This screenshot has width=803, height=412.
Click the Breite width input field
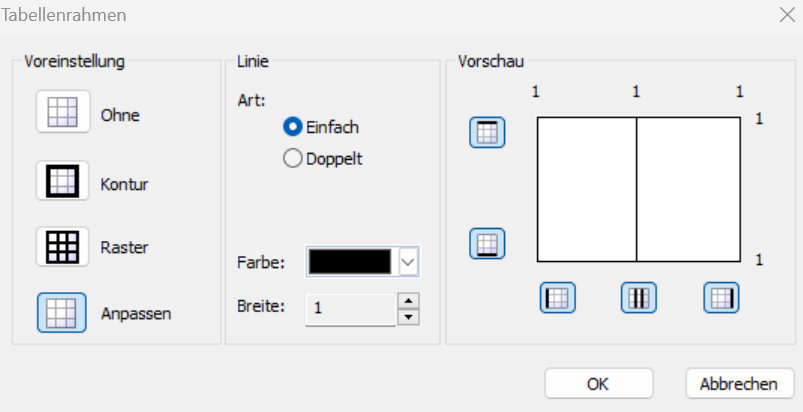[352, 309]
